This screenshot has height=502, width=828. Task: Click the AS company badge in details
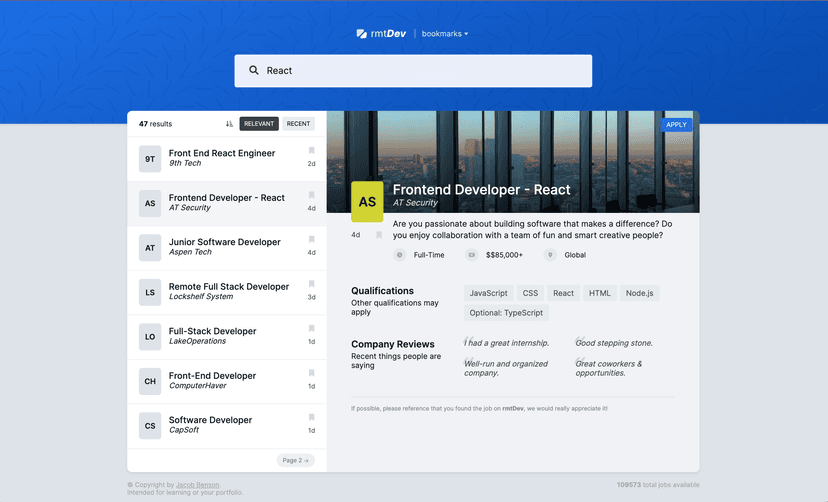tap(367, 201)
